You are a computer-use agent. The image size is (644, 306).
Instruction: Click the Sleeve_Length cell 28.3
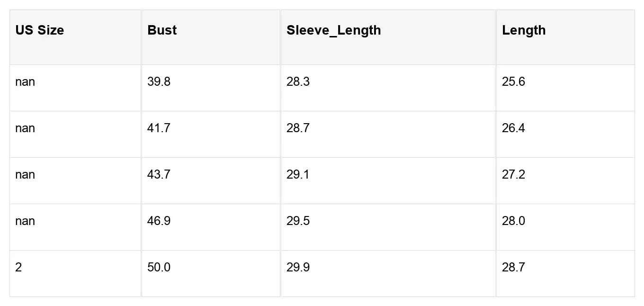(x=298, y=82)
